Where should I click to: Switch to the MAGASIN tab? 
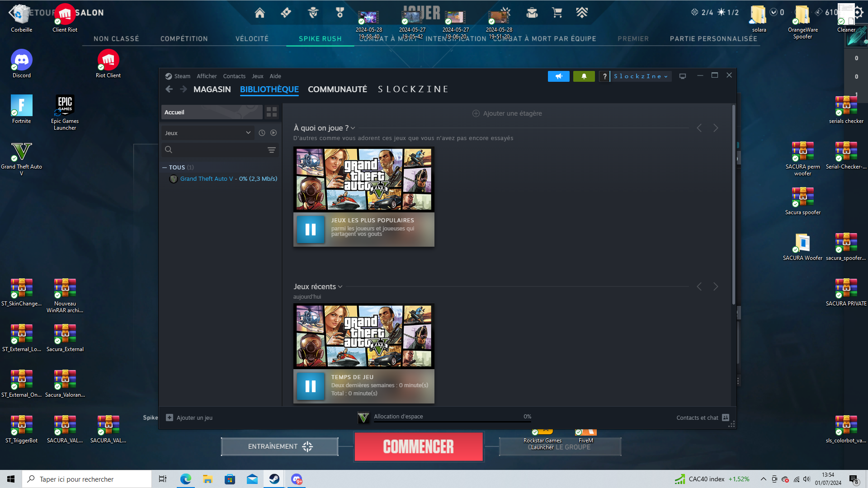point(212,89)
